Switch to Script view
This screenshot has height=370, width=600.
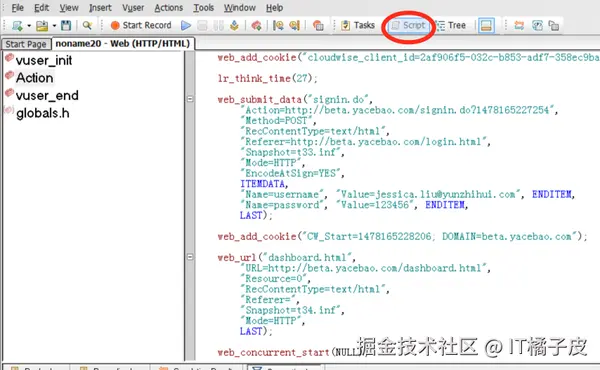coord(408,25)
